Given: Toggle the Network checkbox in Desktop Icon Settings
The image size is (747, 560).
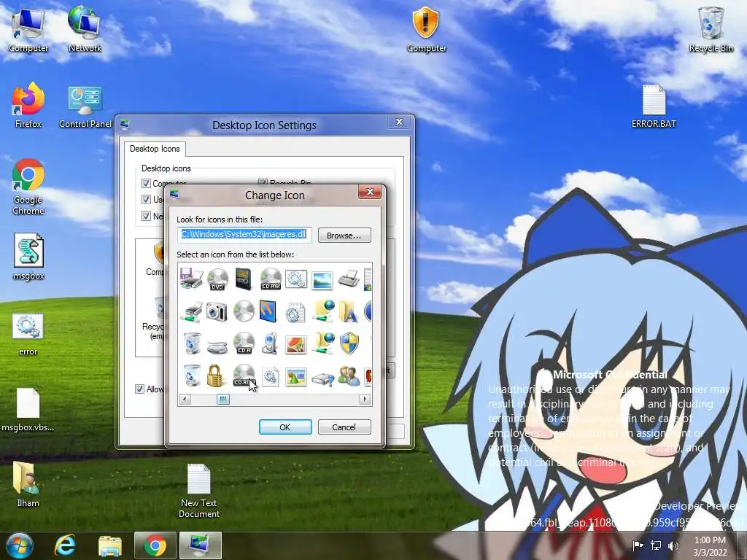Looking at the screenshot, I should (x=146, y=216).
